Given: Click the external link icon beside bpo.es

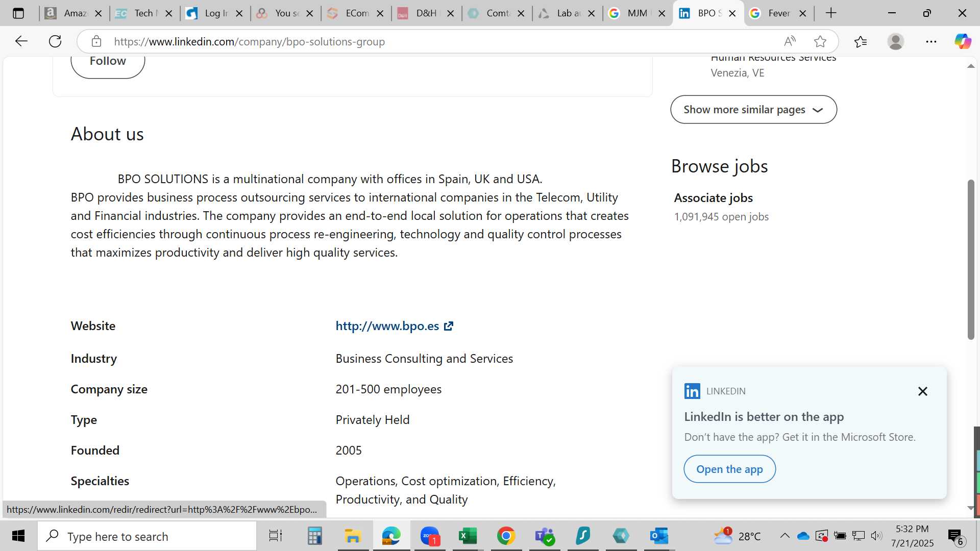Looking at the screenshot, I should (x=449, y=326).
